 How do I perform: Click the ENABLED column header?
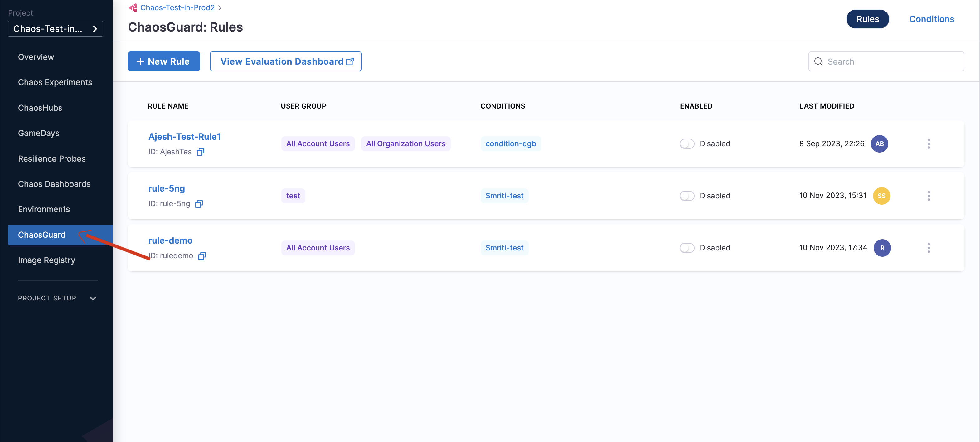[x=696, y=106]
